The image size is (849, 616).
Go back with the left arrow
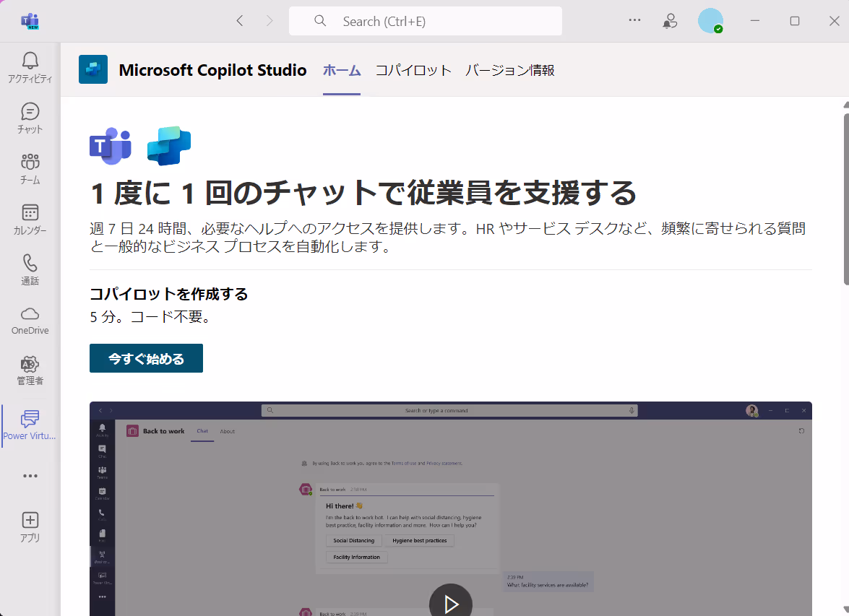(x=240, y=21)
